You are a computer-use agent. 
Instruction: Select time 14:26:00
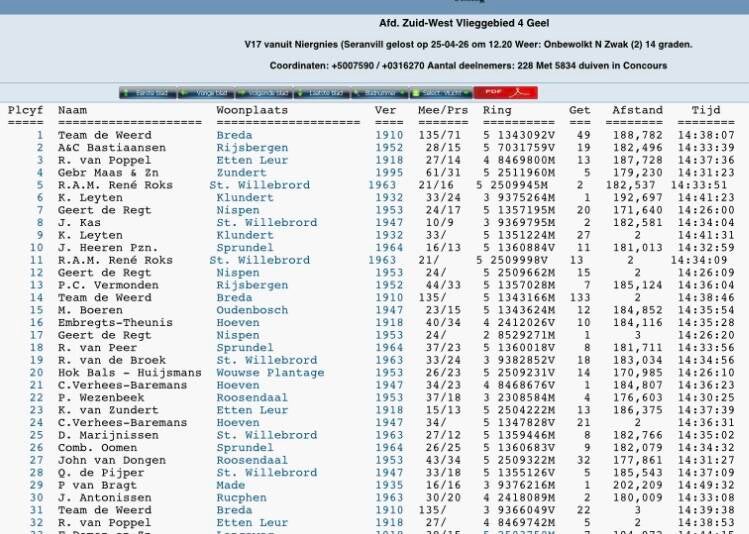[x=706, y=210]
